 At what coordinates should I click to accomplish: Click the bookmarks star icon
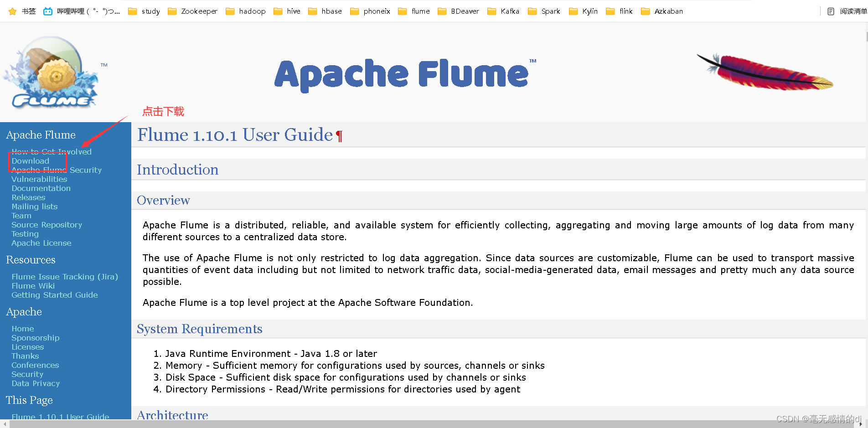[x=12, y=11]
